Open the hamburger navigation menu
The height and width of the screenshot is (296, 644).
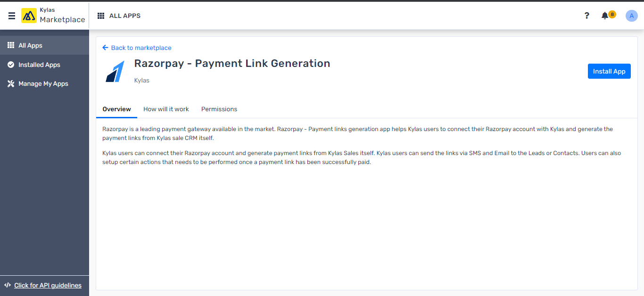click(x=12, y=16)
